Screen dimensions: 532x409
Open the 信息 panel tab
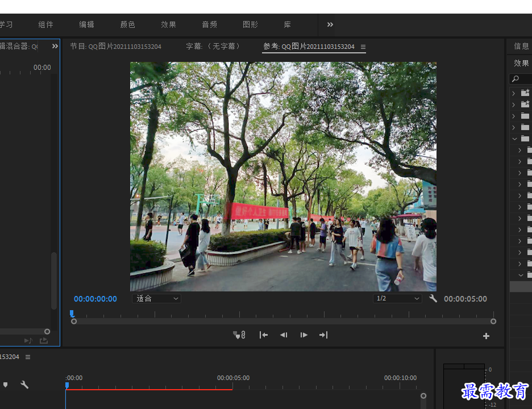(x=521, y=46)
